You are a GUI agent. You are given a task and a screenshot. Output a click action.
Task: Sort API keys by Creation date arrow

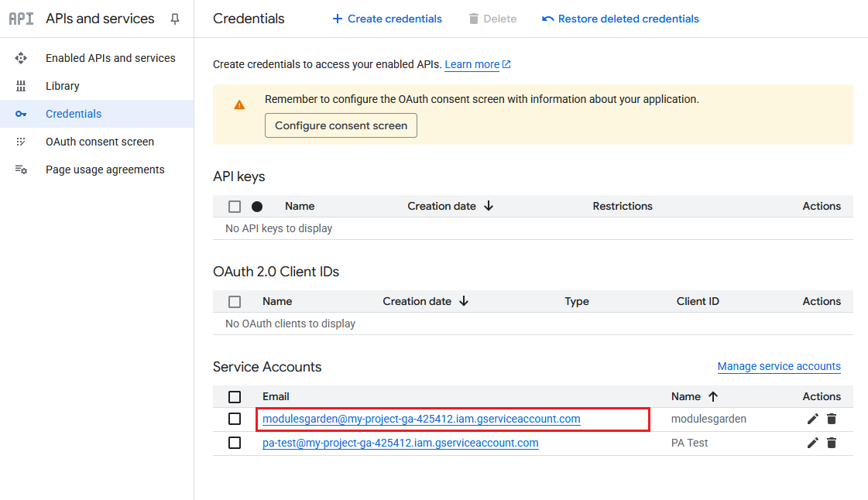(x=489, y=206)
